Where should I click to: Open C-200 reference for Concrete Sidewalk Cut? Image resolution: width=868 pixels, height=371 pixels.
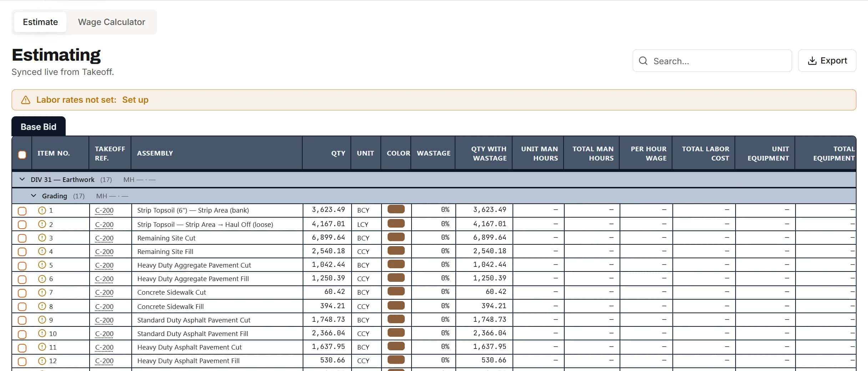click(104, 292)
